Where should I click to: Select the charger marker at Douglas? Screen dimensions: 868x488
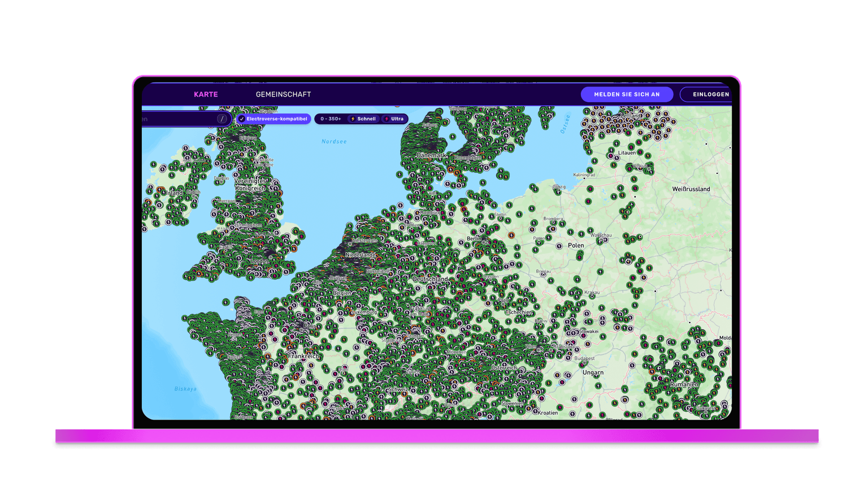tap(218, 182)
